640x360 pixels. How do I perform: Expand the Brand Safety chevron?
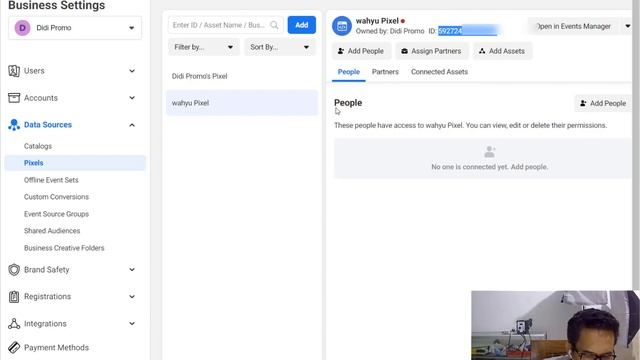coord(132,270)
